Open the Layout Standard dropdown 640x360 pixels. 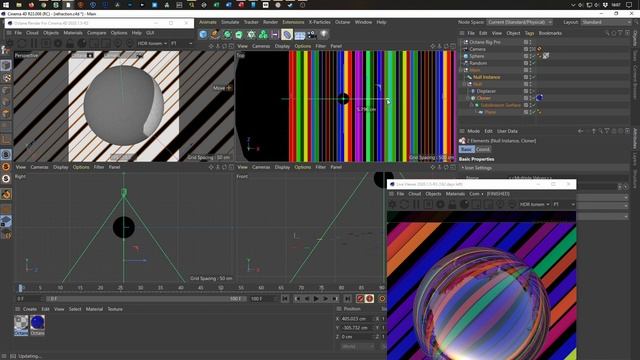[x=605, y=22]
